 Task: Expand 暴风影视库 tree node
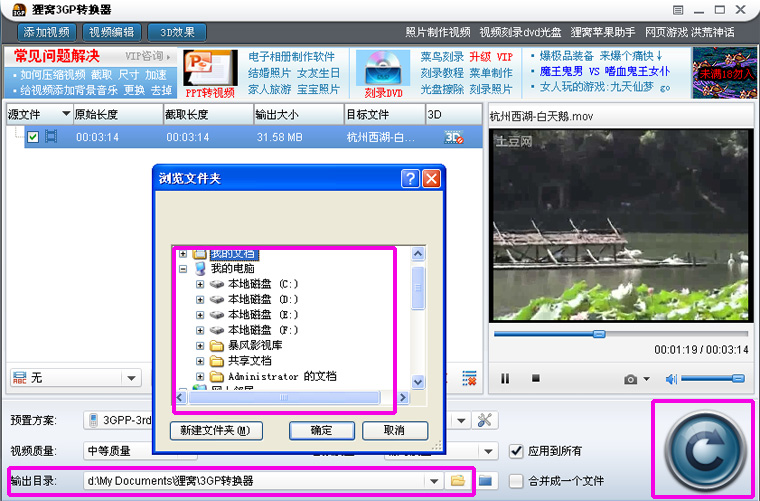[200, 346]
